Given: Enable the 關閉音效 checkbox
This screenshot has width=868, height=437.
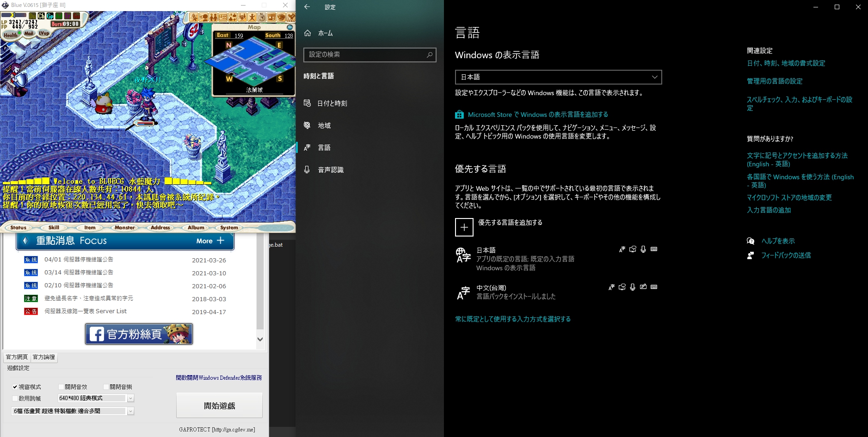Looking at the screenshot, I should pos(61,387).
